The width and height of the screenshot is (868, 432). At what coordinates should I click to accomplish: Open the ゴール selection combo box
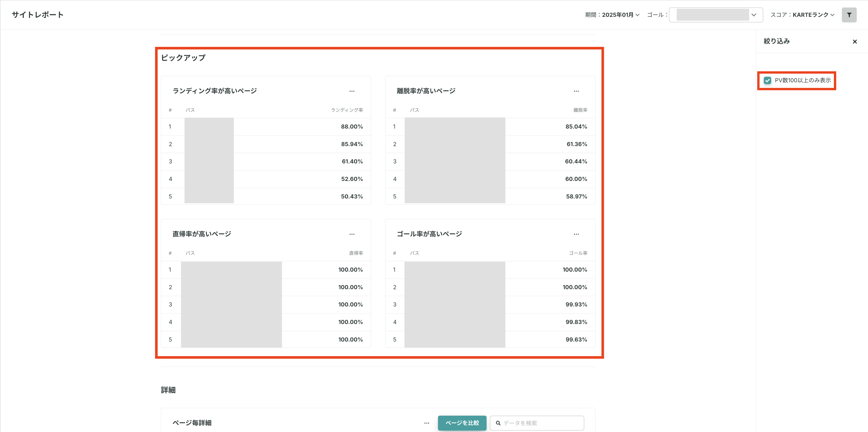coord(716,15)
